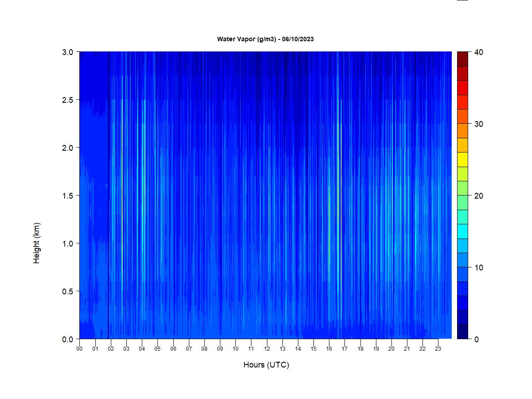Click hour 23 tick on the time axis
This screenshot has height=399, width=532.
tap(438, 348)
